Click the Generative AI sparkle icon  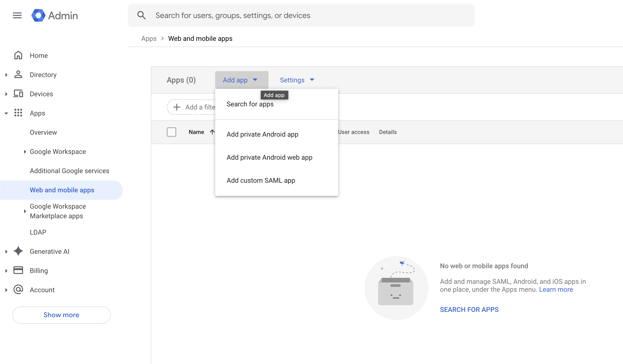point(18,251)
